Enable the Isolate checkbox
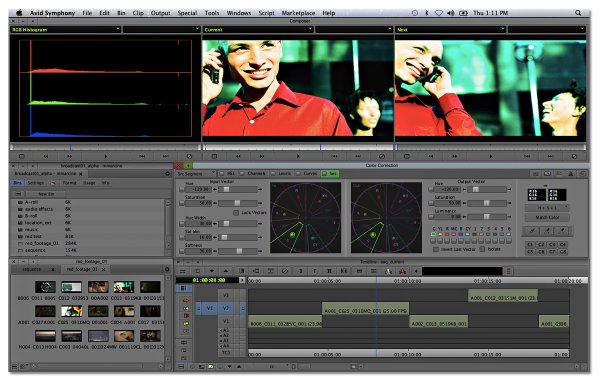Viewport: 600px width, 381px height. 482,249
